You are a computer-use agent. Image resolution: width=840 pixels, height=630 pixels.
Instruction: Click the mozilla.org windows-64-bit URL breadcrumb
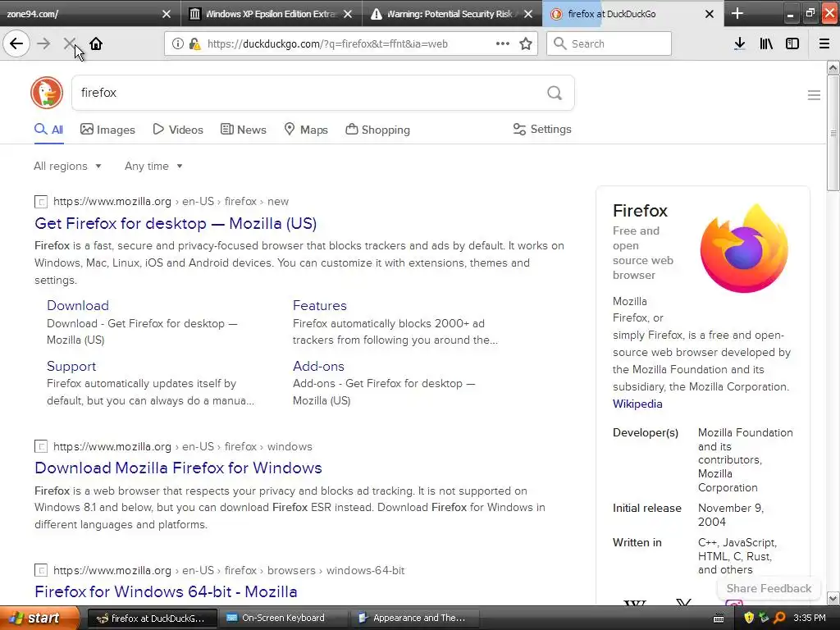pyautogui.click(x=229, y=571)
